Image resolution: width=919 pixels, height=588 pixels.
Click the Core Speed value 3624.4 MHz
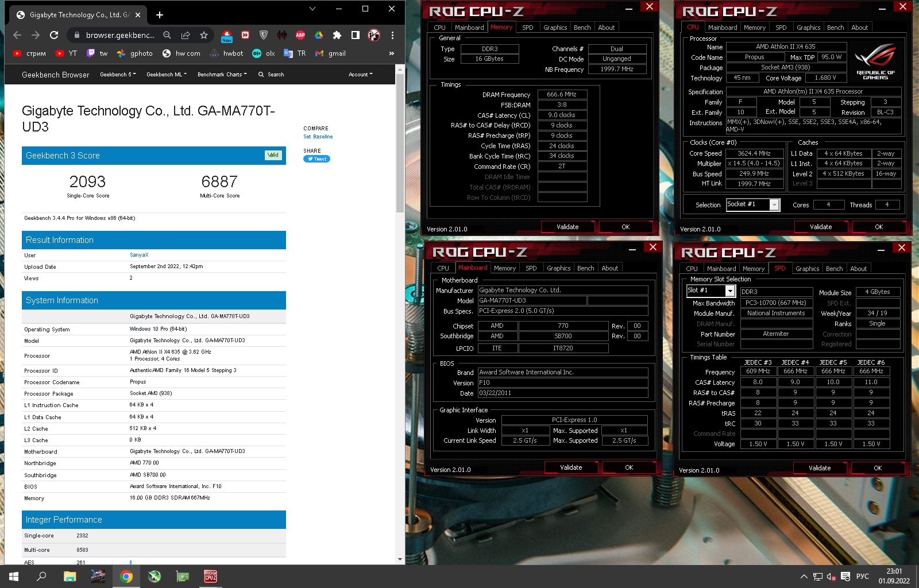pyautogui.click(x=754, y=153)
